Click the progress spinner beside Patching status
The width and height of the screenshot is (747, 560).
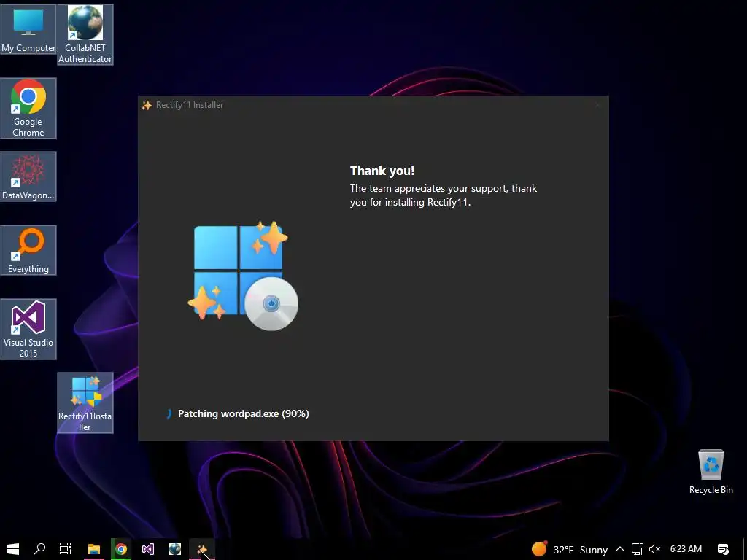(169, 413)
